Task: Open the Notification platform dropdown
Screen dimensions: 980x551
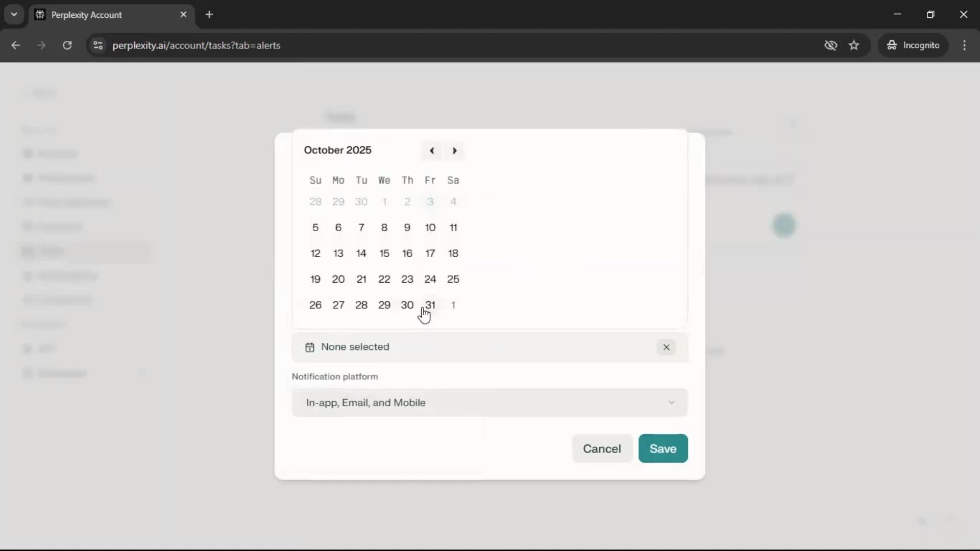Action: click(x=489, y=403)
